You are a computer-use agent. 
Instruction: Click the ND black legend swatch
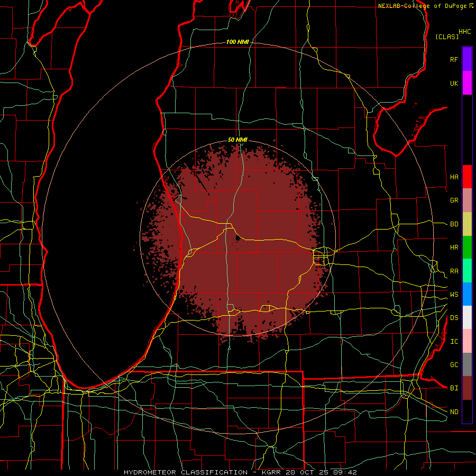click(x=467, y=411)
